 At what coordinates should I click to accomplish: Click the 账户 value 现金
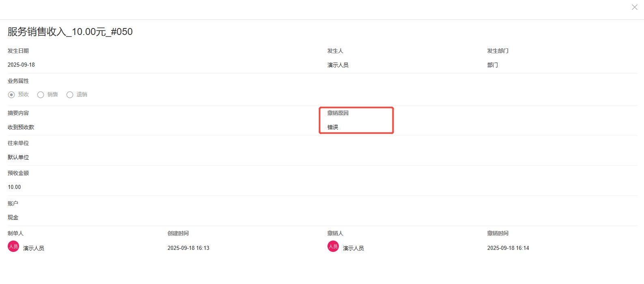pyautogui.click(x=13, y=217)
